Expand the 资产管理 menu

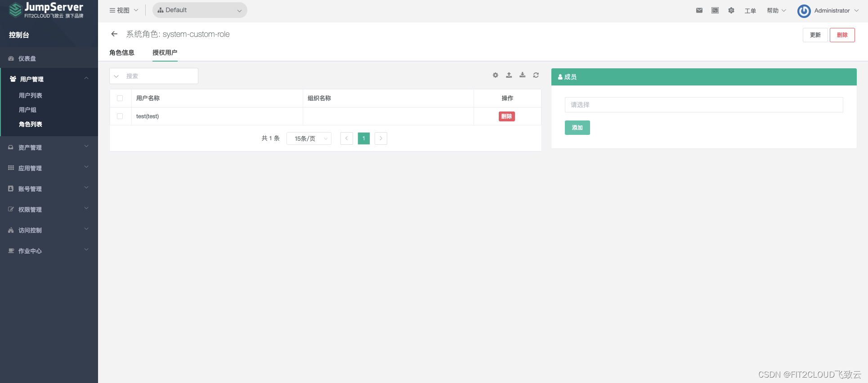(49, 147)
